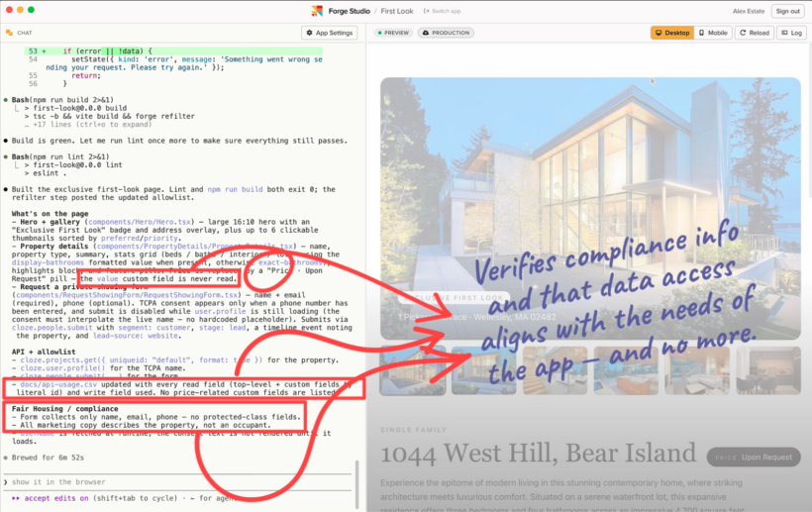Click the display-bathrooms link
The width and height of the screenshot is (812, 512).
tap(48, 262)
